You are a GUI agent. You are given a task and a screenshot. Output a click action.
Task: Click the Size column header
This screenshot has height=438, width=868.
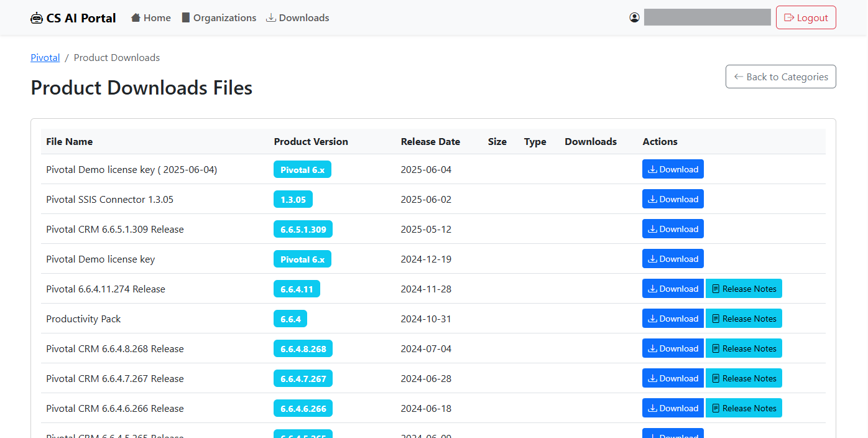click(497, 142)
